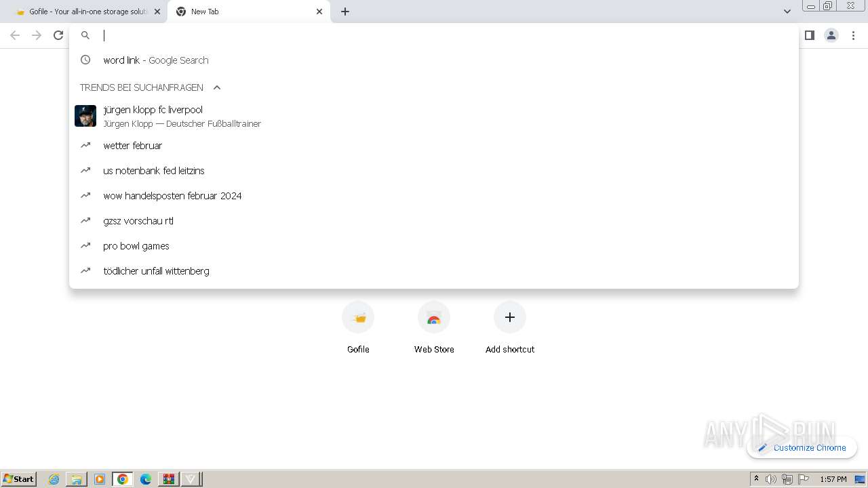Switch to the Gofile storage tab

(x=83, y=12)
